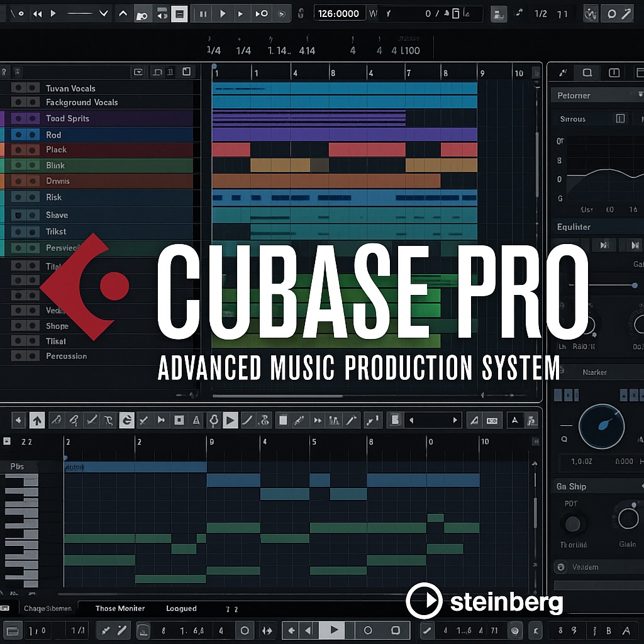Click the highlighted circular-arrow icon in the editor toolbar

[x=126, y=420]
